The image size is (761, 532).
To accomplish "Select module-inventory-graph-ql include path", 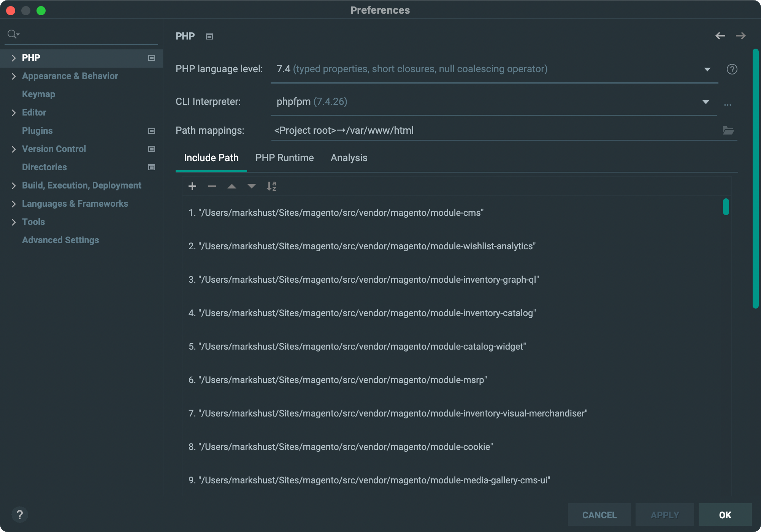I will click(363, 280).
